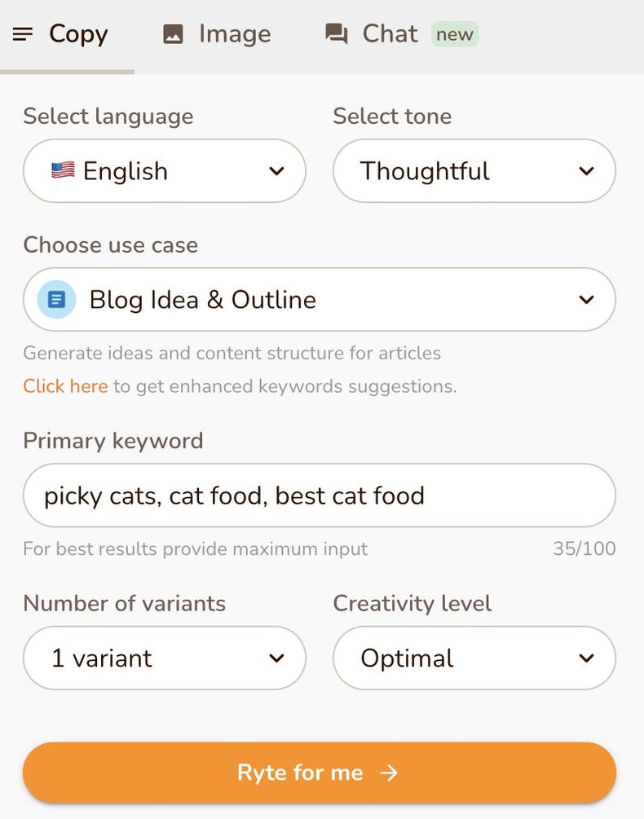Click chevron arrow in Select language box
This screenshot has height=819, width=644.
coord(276,171)
